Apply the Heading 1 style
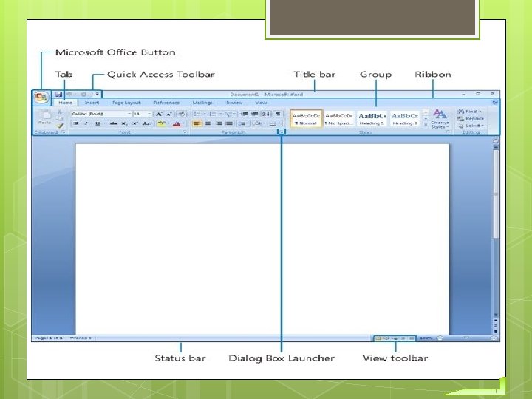The height and width of the screenshot is (399, 532). click(372, 119)
